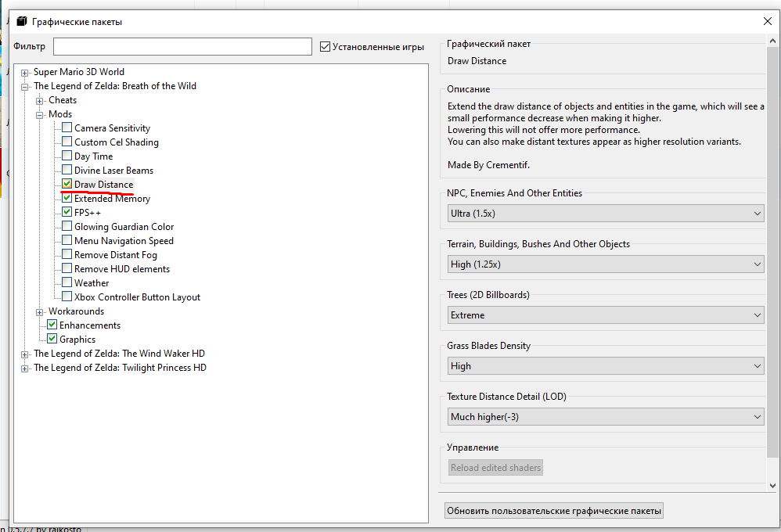This screenshot has height=532, width=781.
Task: Open Terrain, Buildings, Bushes dropdown
Action: tap(605, 264)
